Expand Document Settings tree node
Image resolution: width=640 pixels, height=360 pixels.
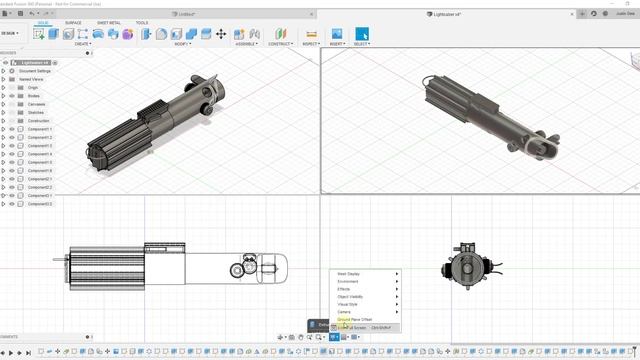point(3,71)
